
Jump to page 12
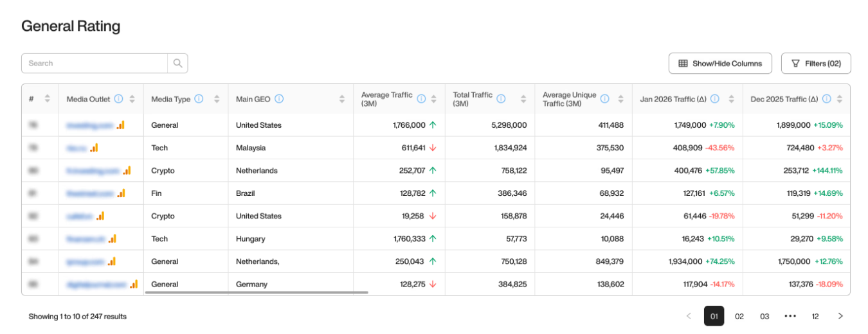pos(815,316)
